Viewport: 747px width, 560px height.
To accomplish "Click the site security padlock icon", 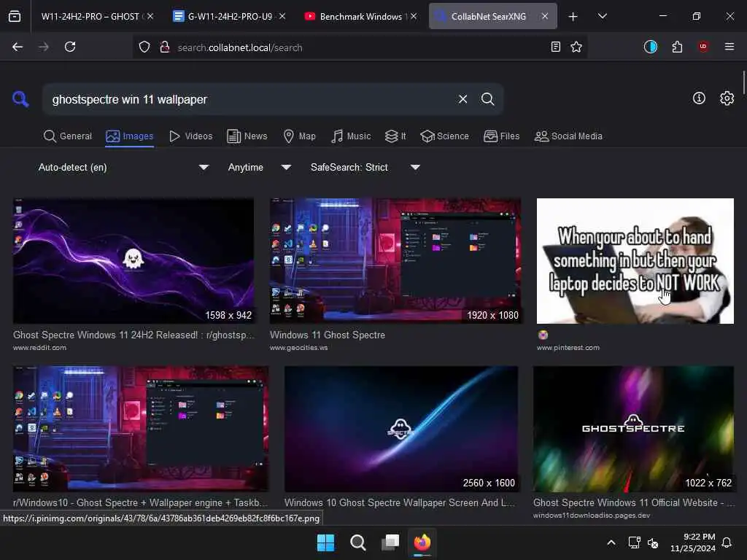I will [165, 47].
